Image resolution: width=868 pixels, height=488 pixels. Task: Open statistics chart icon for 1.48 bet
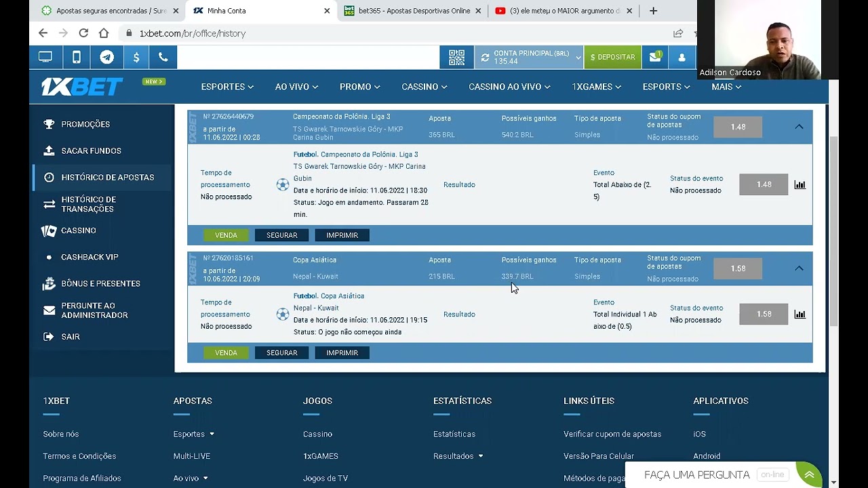click(x=800, y=184)
